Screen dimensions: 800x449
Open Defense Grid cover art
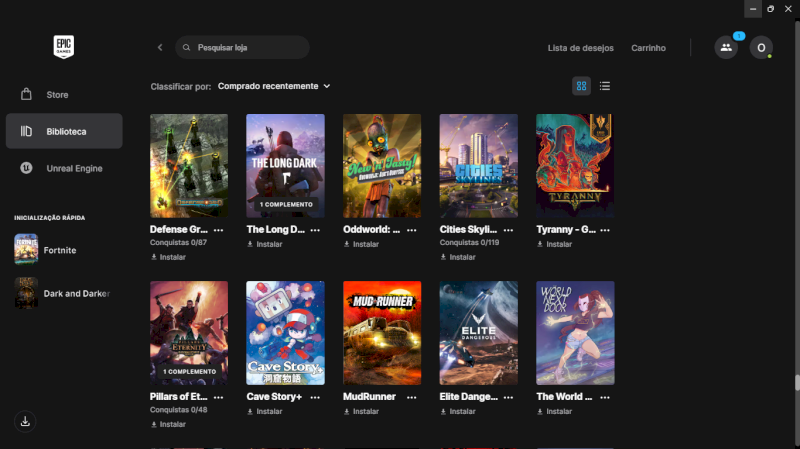(x=189, y=166)
